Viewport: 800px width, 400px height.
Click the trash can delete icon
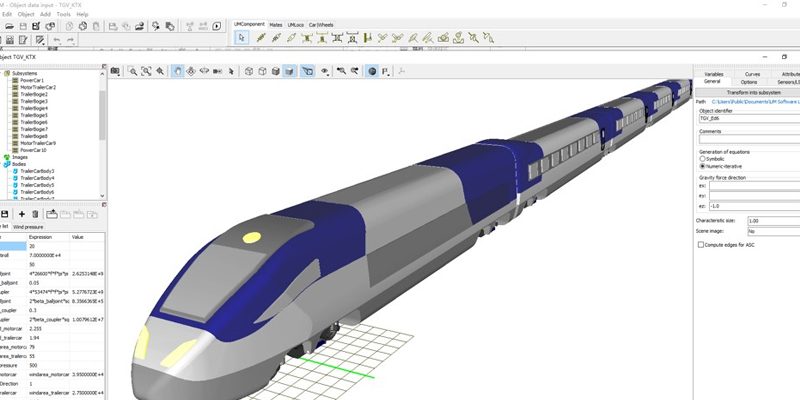tap(35, 214)
